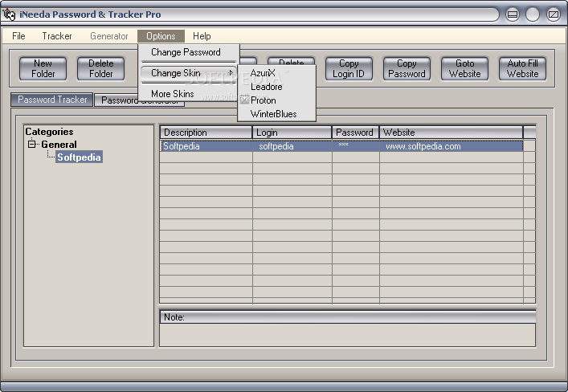Viewport: 568px width, 392px height.
Task: Click inside the Note text area
Action: 347,335
